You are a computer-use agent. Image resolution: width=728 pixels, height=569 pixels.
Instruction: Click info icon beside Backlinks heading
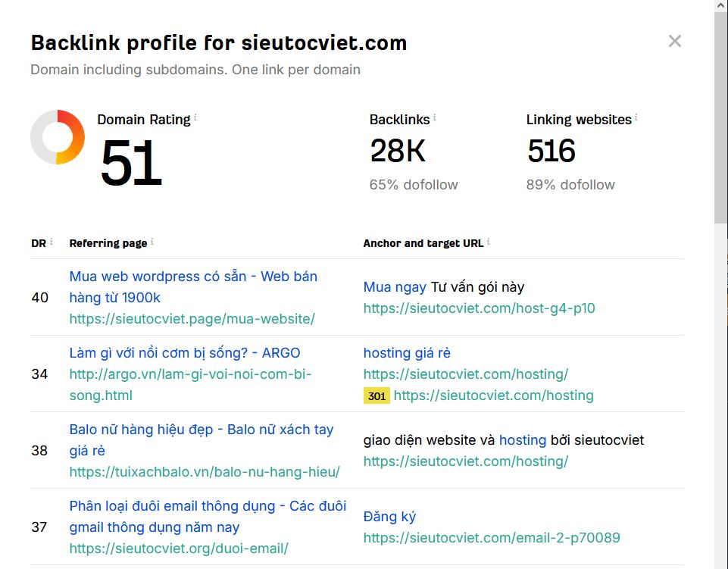coord(435,117)
